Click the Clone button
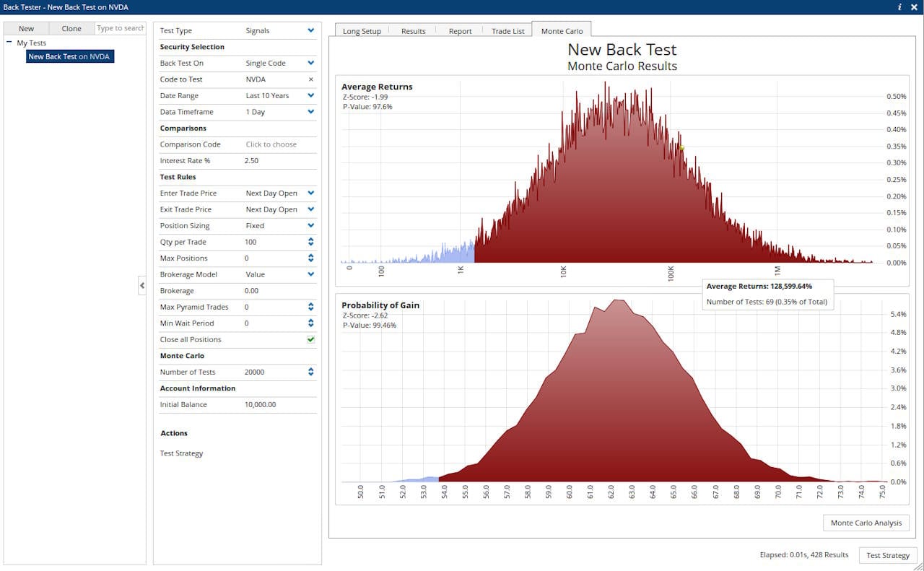The width and height of the screenshot is (924, 571). click(x=71, y=28)
